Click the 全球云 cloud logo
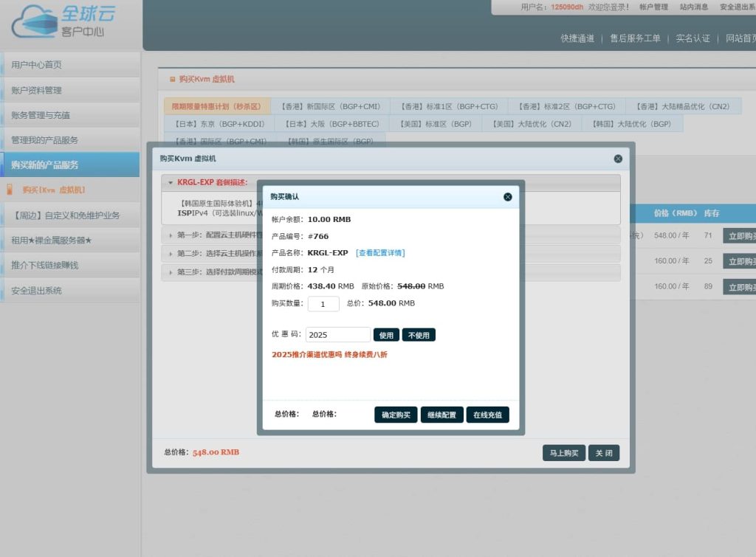Viewport: 756px width, 557px height. tap(59, 21)
